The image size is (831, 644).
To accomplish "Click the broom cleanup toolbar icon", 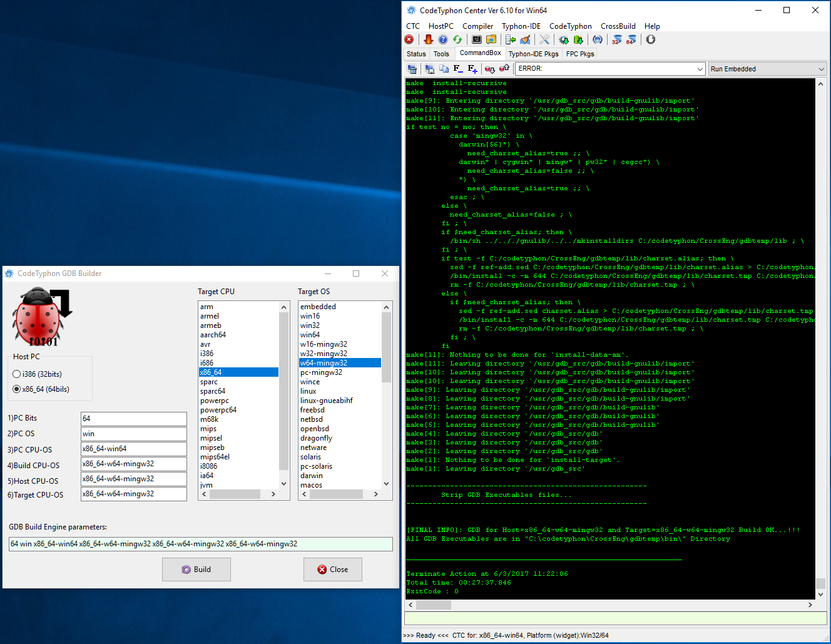I will click(526, 39).
